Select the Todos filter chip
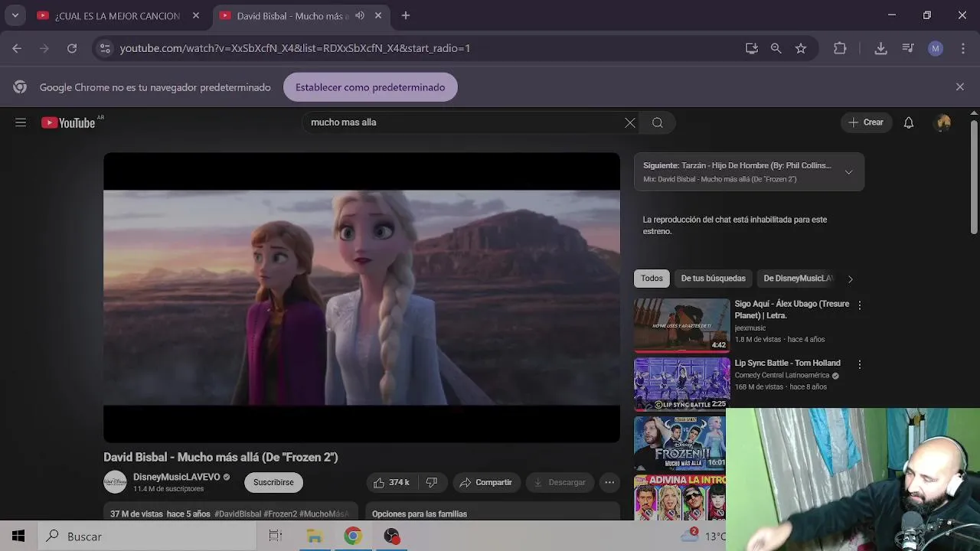 (652, 279)
